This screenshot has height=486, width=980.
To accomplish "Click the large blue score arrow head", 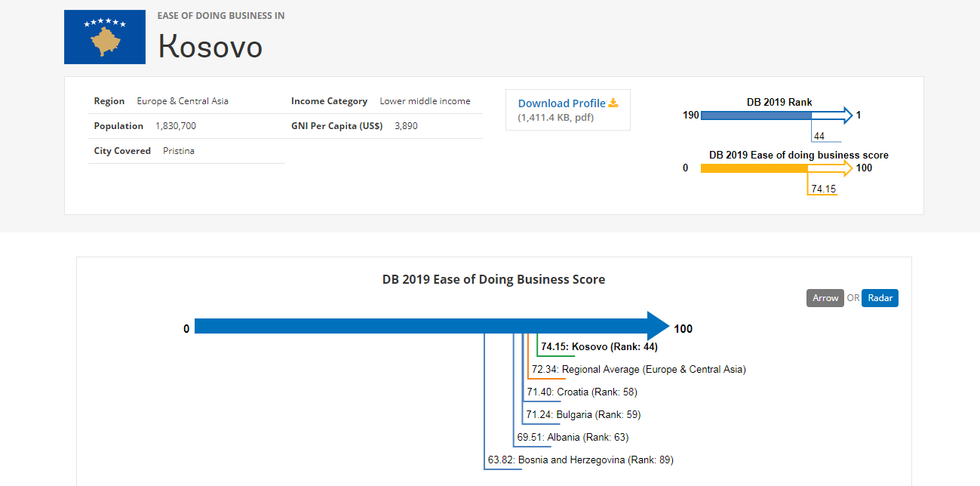I will (657, 326).
